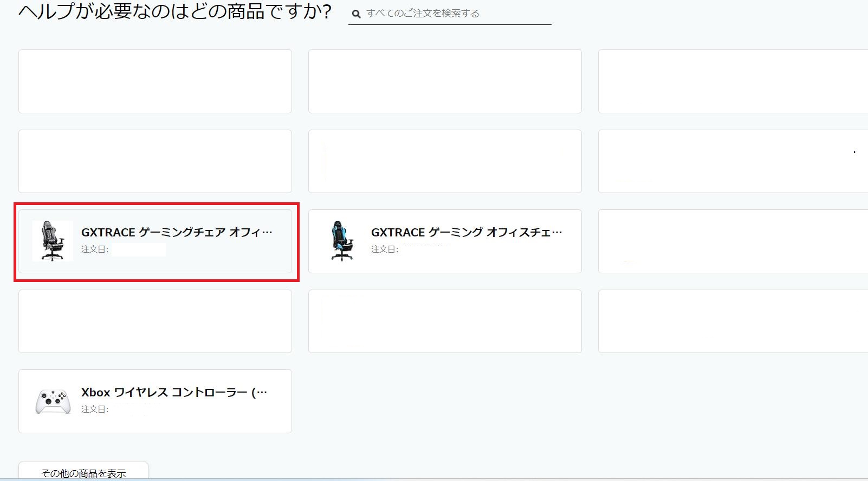Click the magnifying glass search icon
868x481 pixels.
pos(356,14)
